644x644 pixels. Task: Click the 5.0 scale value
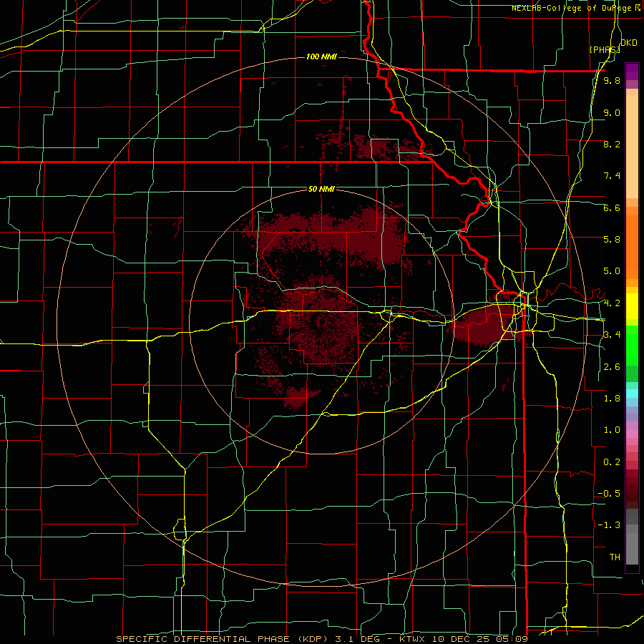coord(612,271)
